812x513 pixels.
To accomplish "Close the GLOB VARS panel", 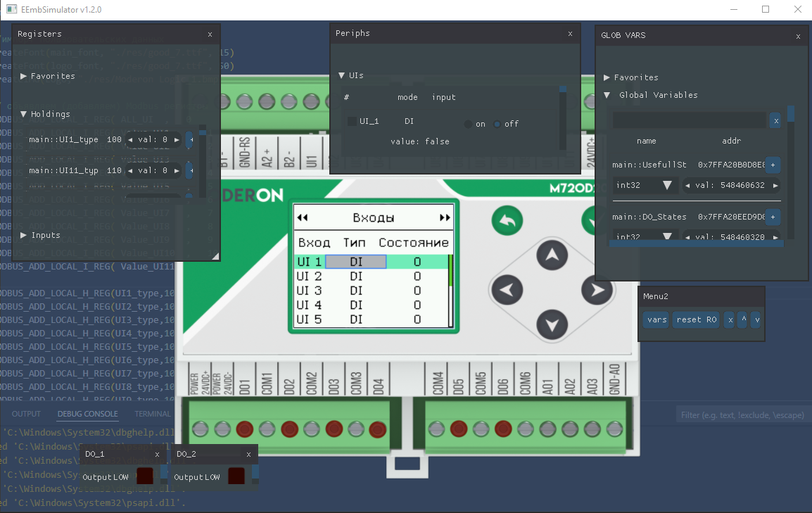I will [798, 36].
